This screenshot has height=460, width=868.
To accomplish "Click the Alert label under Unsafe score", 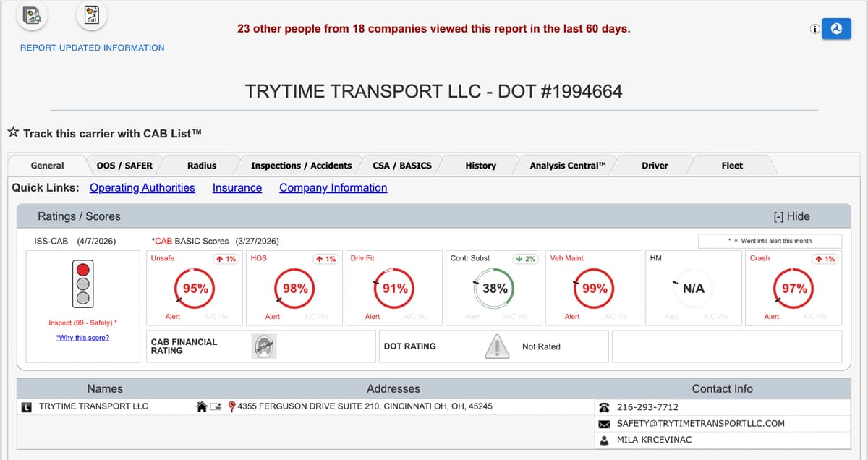I will pos(173,317).
